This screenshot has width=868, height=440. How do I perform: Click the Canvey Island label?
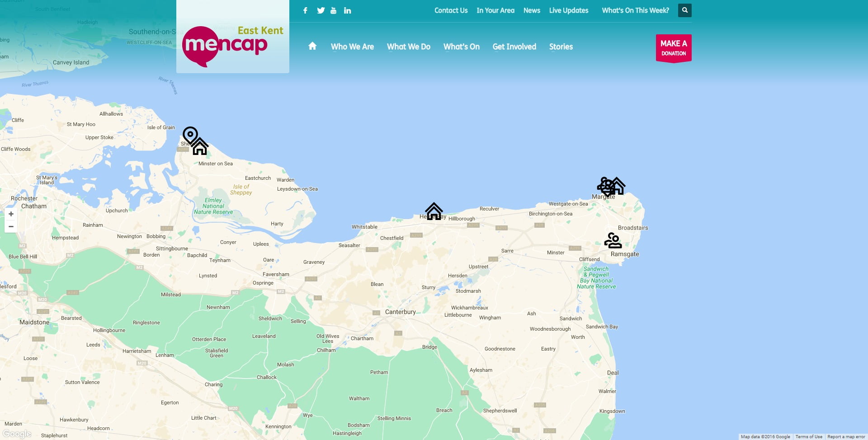pyautogui.click(x=71, y=62)
